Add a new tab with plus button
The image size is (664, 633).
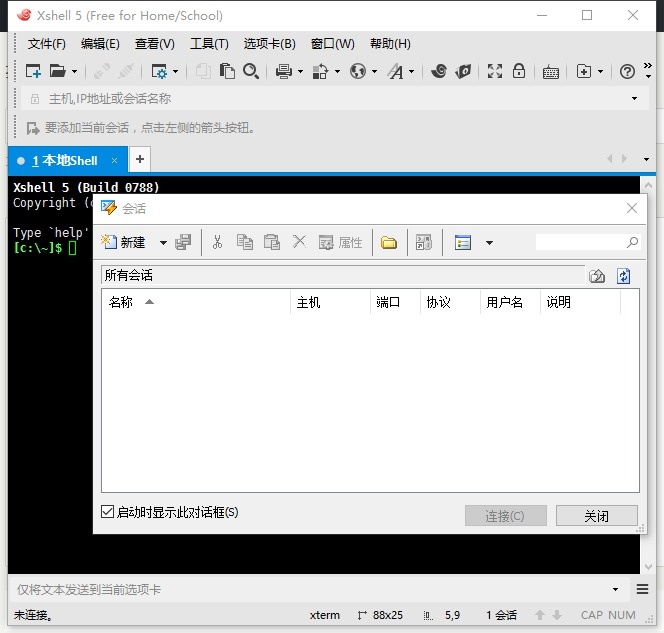click(140, 159)
